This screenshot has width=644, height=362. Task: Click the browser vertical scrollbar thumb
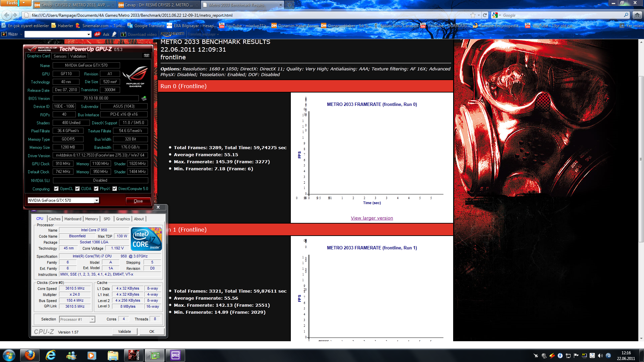pyautogui.click(x=641, y=159)
